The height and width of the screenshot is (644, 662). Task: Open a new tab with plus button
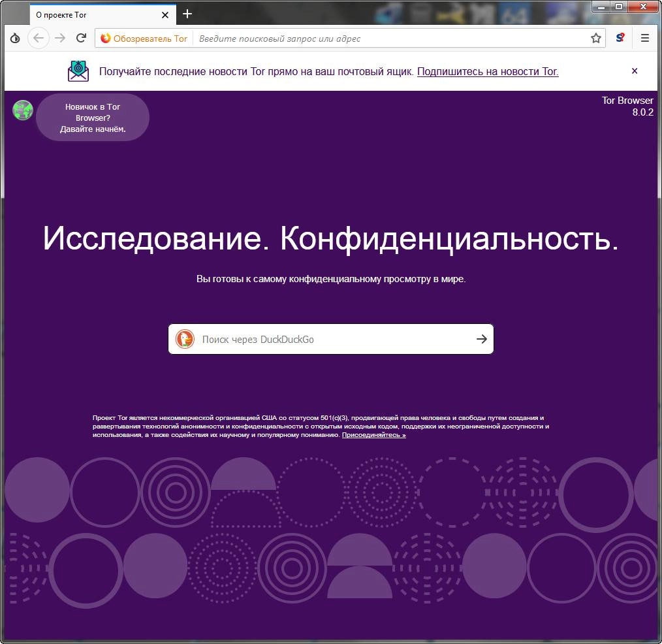pyautogui.click(x=187, y=14)
